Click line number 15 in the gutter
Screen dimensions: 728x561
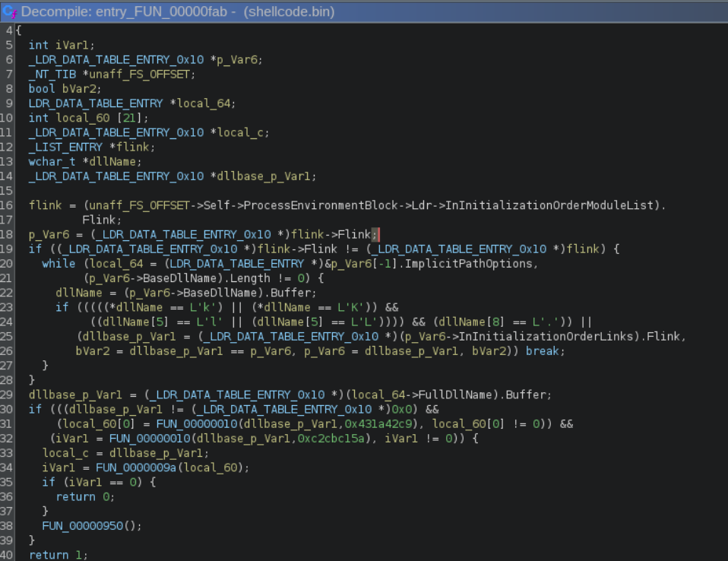(x=7, y=191)
